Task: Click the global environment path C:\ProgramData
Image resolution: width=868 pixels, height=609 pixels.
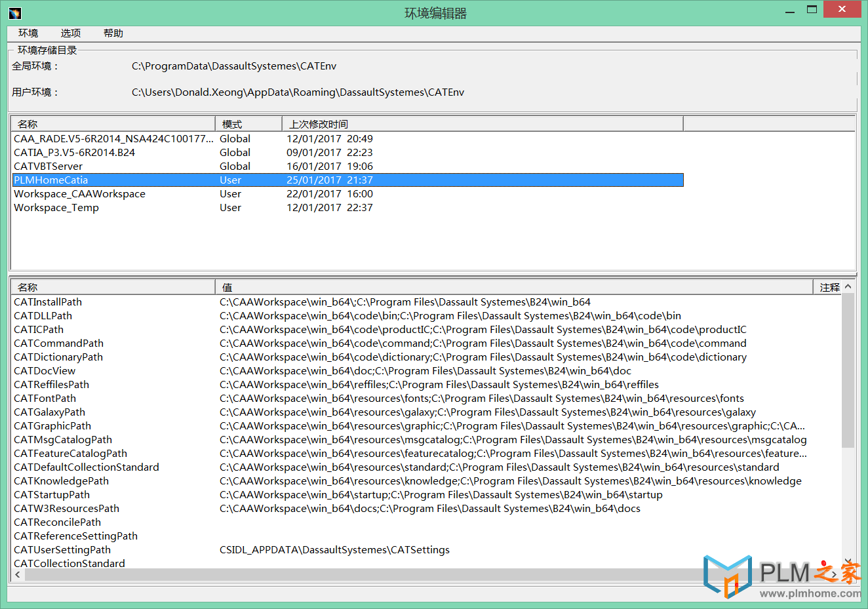Action: click(x=234, y=66)
